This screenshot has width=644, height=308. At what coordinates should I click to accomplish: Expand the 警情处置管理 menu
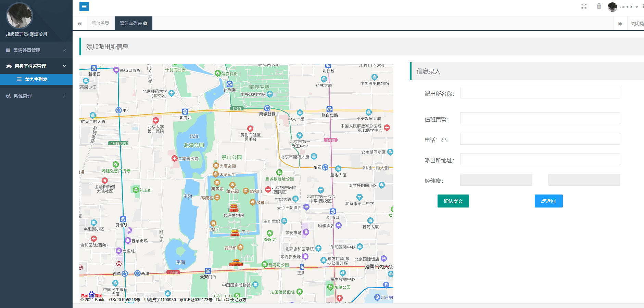pos(36,50)
